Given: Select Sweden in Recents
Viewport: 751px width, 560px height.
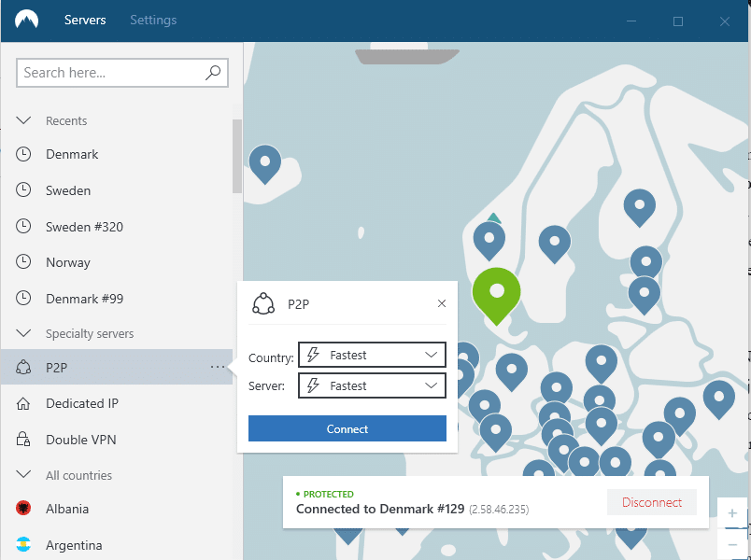Looking at the screenshot, I should [117, 190].
